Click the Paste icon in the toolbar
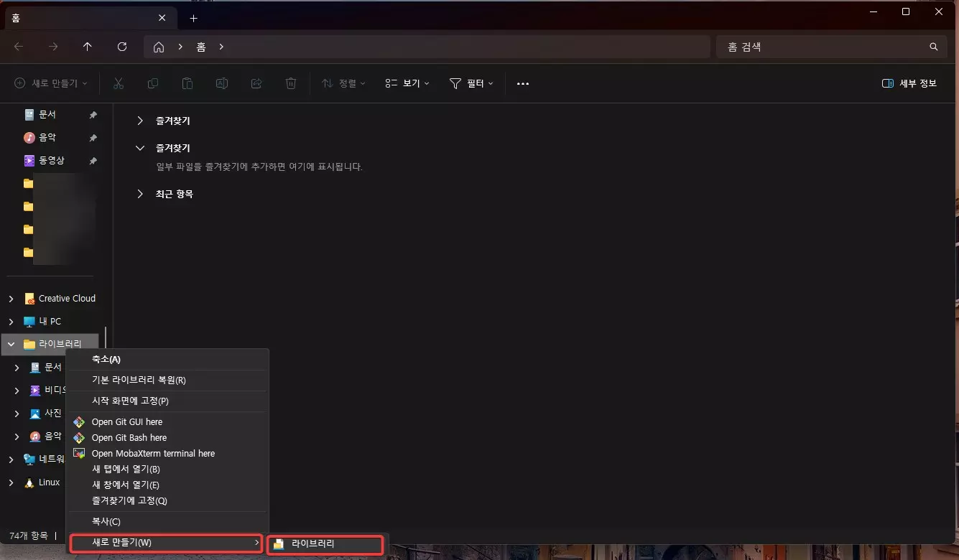The image size is (959, 560). point(187,83)
